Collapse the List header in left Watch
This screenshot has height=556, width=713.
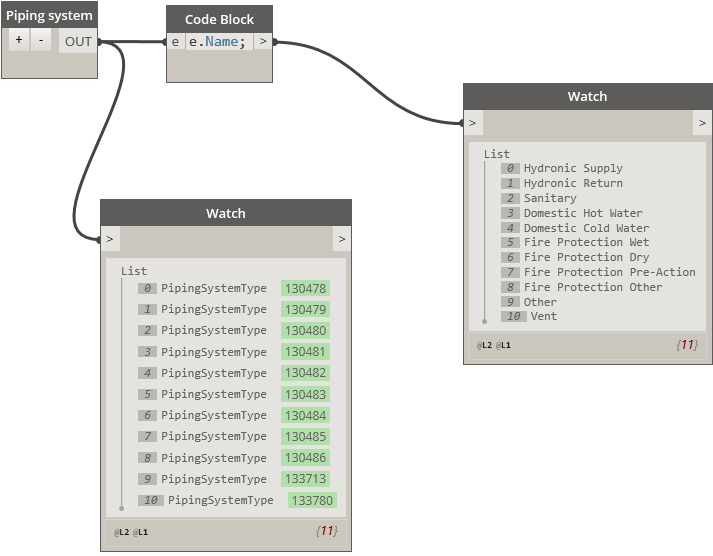tap(134, 271)
